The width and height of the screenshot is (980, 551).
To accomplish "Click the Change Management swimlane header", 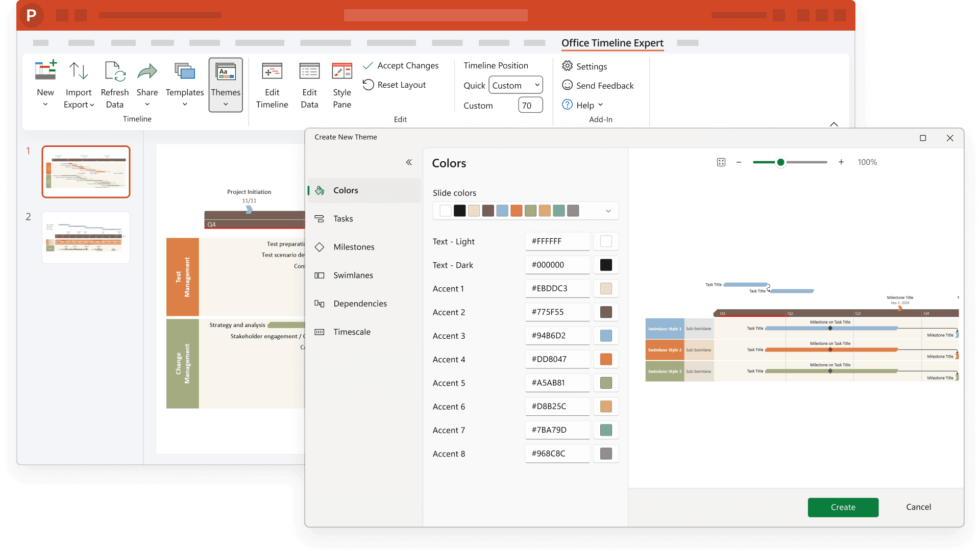I will pyautogui.click(x=182, y=363).
